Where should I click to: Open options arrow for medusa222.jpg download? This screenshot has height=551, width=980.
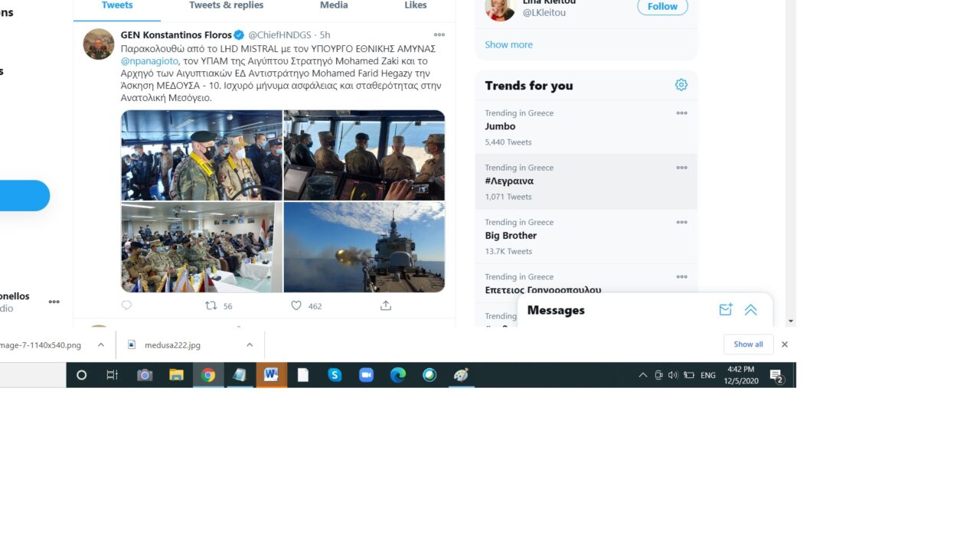[x=250, y=345]
